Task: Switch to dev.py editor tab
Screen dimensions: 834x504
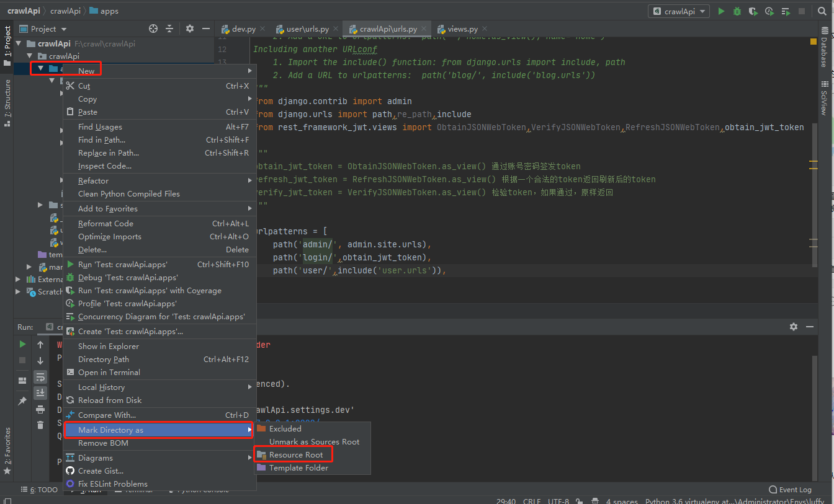Action: pyautogui.click(x=244, y=29)
